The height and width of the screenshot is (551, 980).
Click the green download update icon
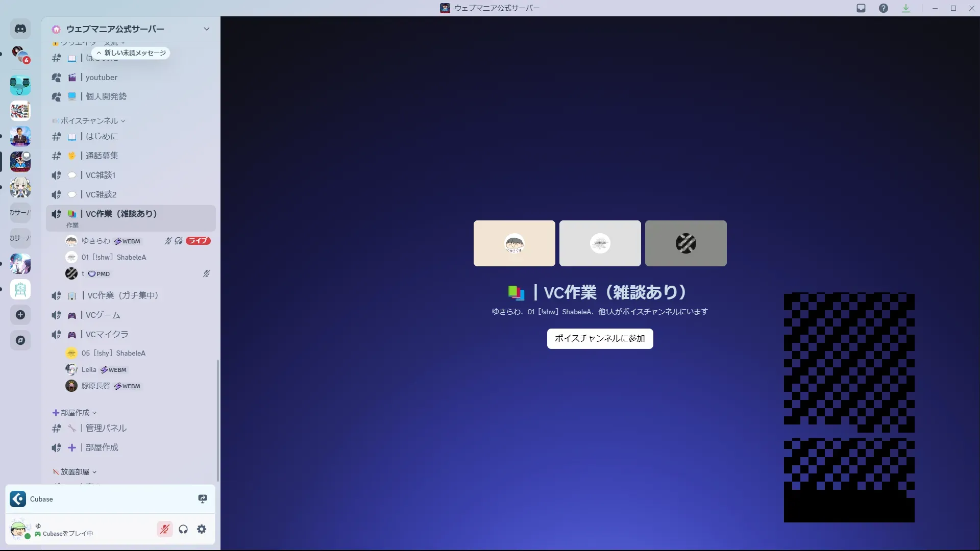click(906, 8)
